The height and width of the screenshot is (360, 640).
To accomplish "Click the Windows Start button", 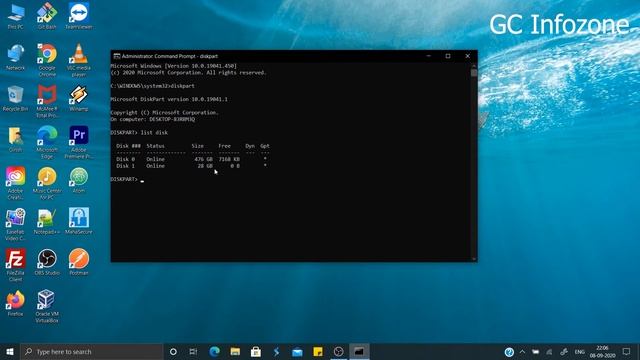I will pyautogui.click(x=10, y=351).
